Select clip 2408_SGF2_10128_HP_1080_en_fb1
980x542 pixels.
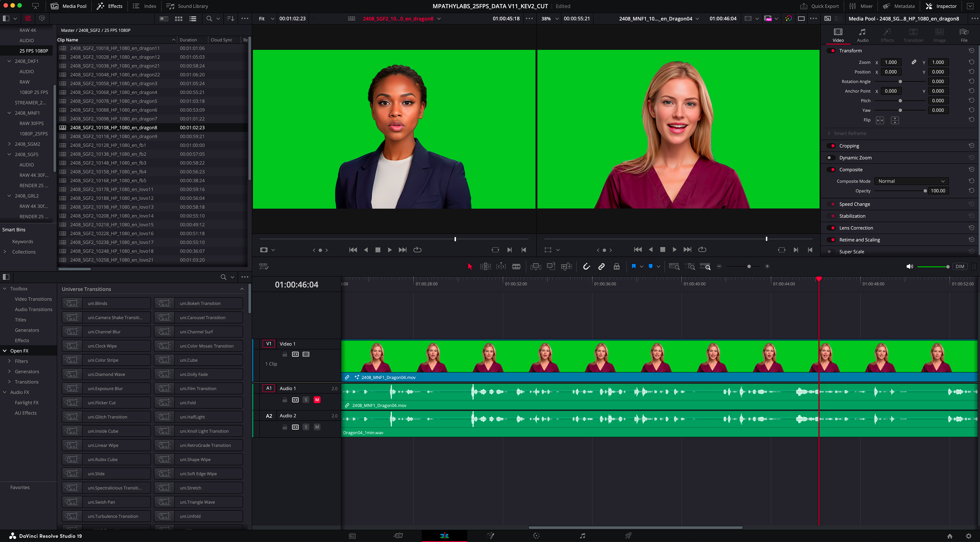click(x=108, y=145)
